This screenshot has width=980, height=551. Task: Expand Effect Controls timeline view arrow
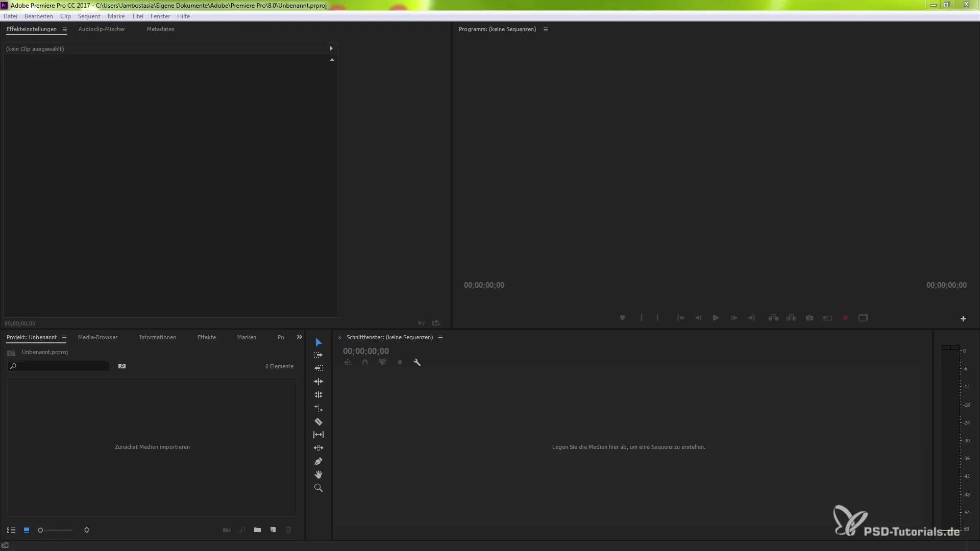(x=331, y=48)
